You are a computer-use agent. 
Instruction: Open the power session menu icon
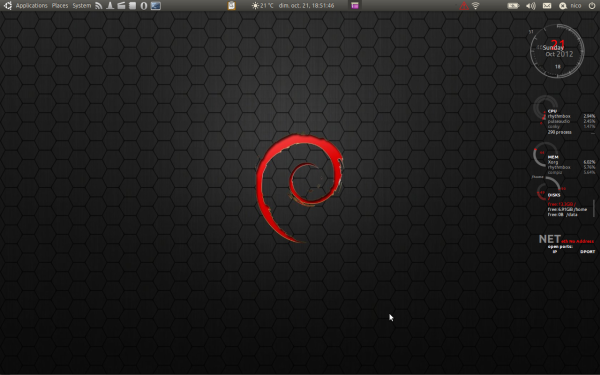(592, 5)
